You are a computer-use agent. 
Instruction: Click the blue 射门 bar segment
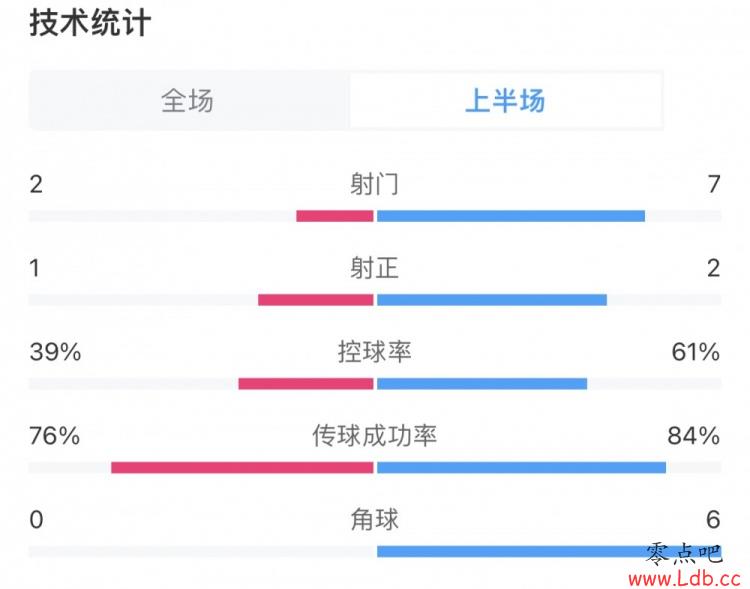tap(511, 216)
